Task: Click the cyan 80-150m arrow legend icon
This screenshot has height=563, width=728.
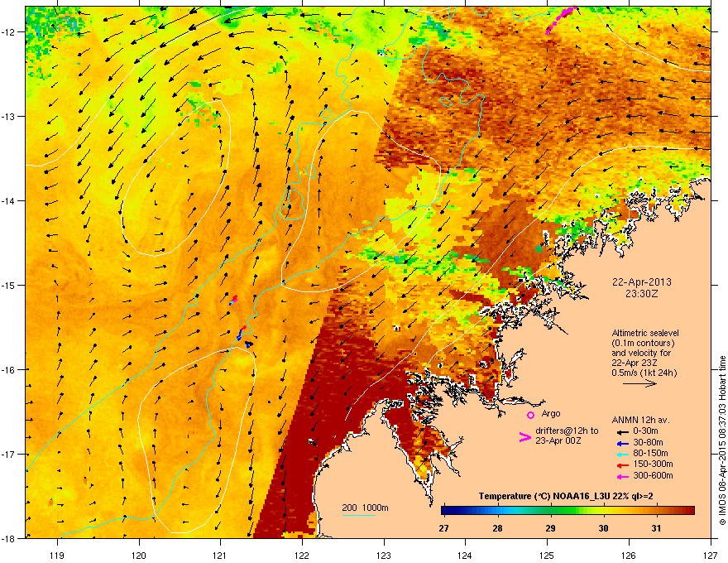Action: point(622,455)
